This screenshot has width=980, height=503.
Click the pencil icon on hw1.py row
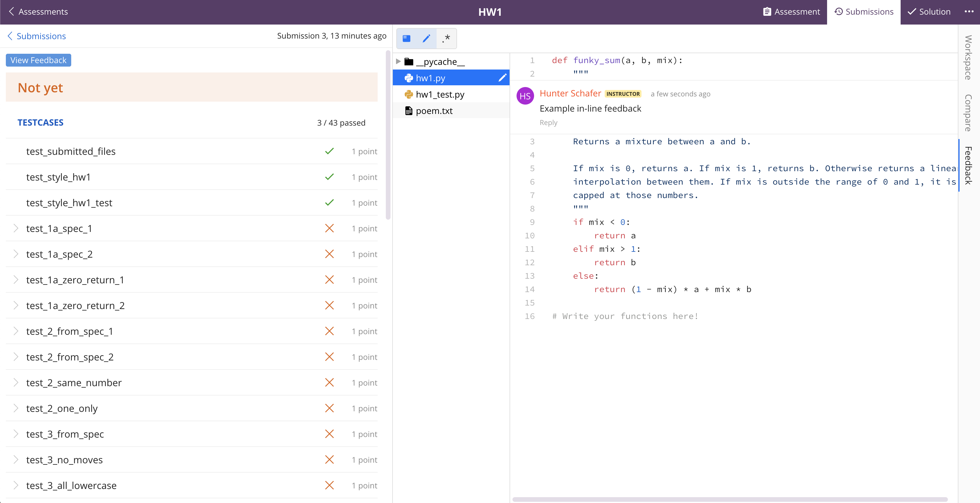pyautogui.click(x=502, y=78)
